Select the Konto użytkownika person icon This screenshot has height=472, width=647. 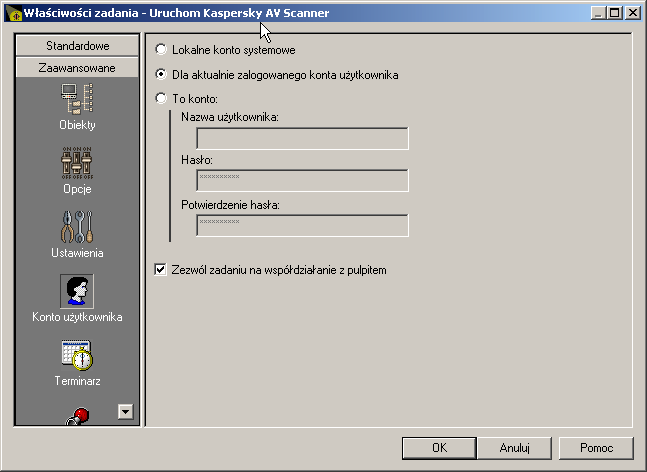77,291
